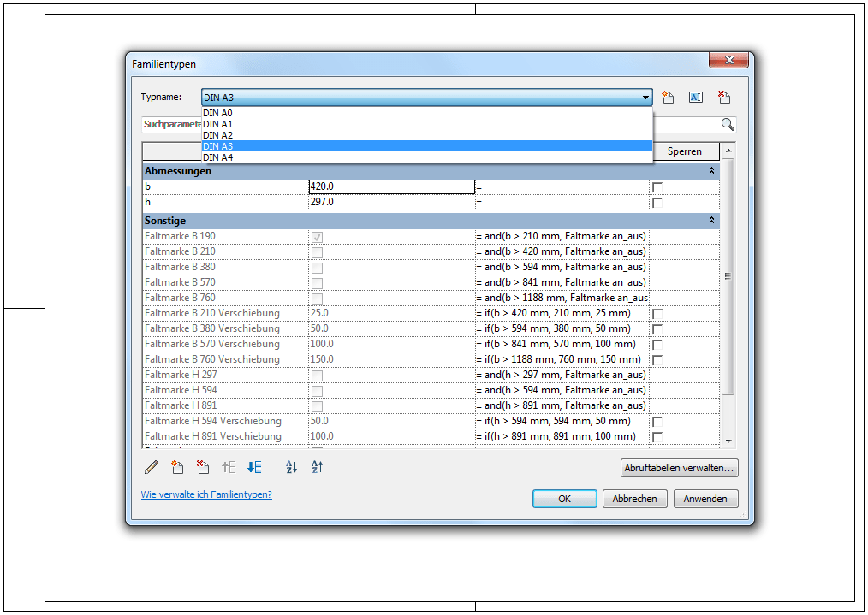Image resolution: width=868 pixels, height=615 pixels.
Task: Collapse the Abmessungen group
Action: [710, 171]
